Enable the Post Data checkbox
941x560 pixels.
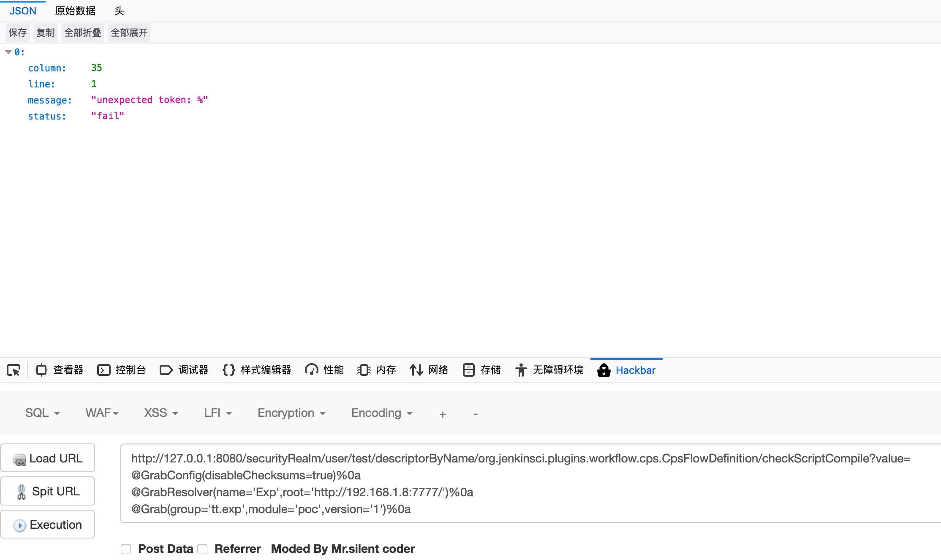[x=126, y=549]
